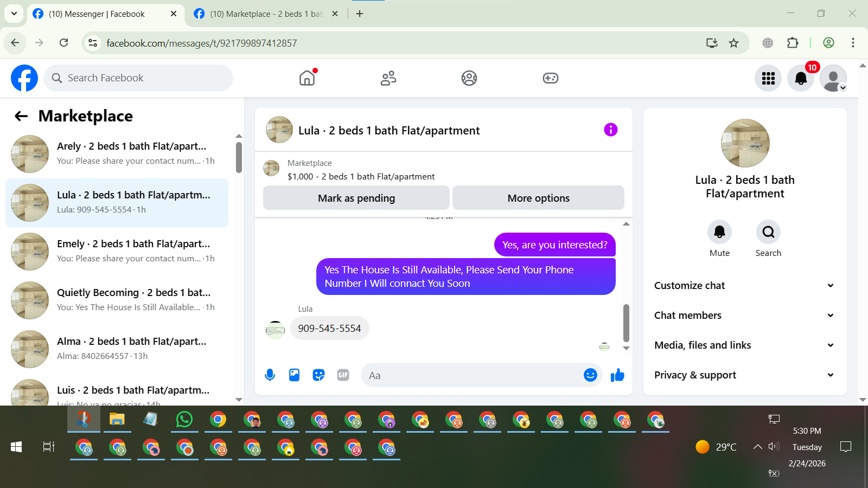868x488 pixels.
Task: Open the Windows Start menu
Action: (16, 447)
